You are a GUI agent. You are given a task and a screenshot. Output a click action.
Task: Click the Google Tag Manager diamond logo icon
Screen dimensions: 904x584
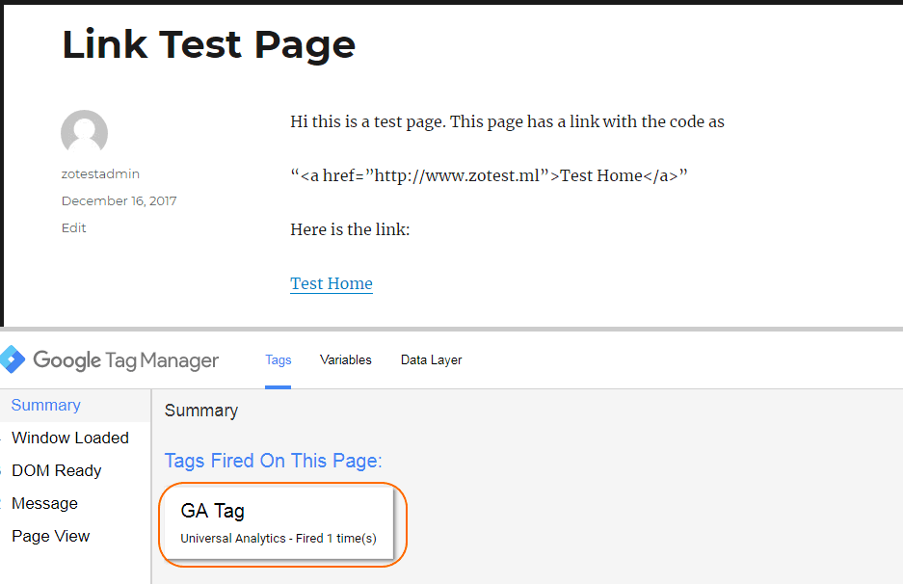tap(12, 360)
